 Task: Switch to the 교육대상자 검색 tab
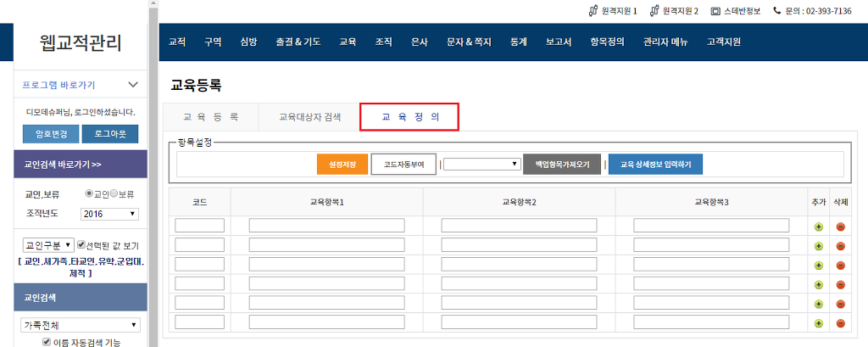point(309,117)
